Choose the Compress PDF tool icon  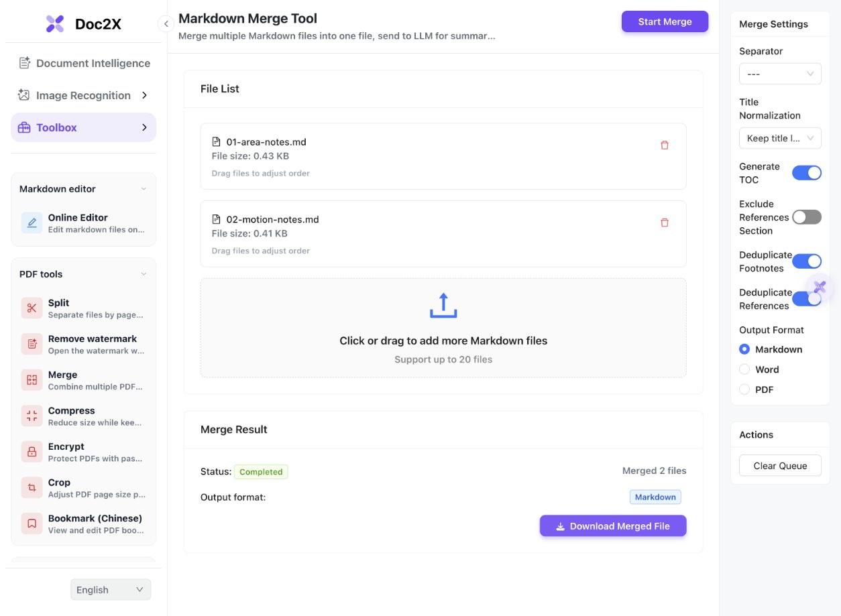pyautogui.click(x=32, y=416)
